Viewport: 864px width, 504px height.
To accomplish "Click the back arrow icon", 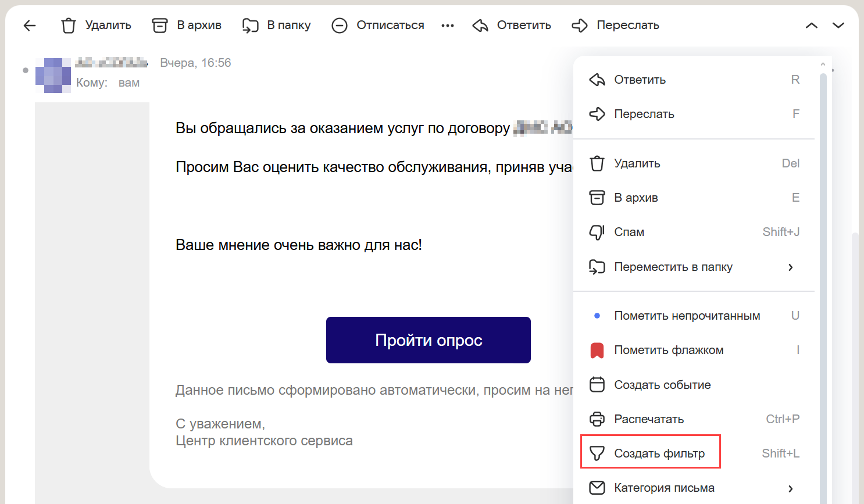I will click(30, 26).
